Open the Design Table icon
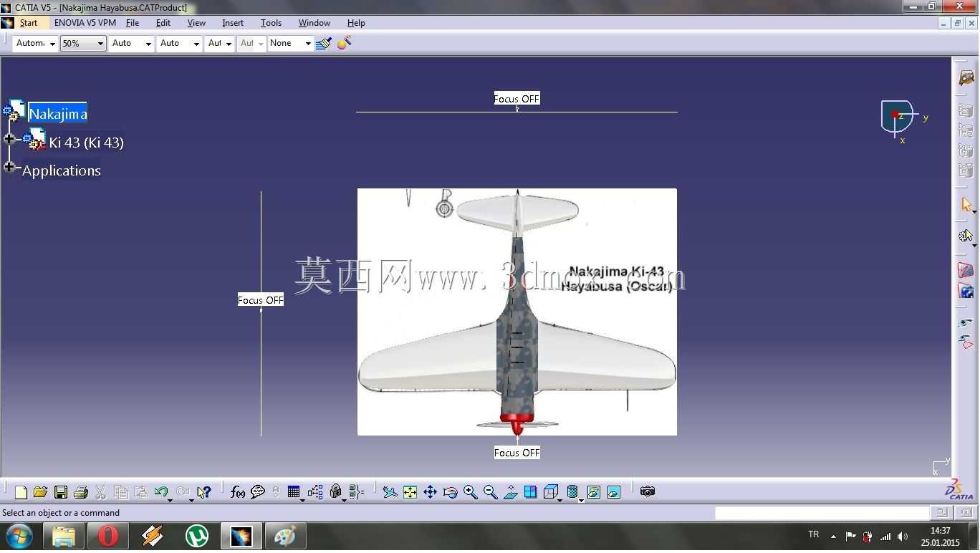980x553 pixels. point(294,492)
